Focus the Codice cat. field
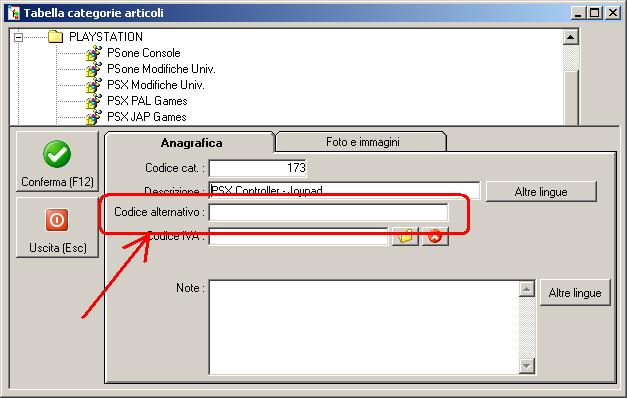This screenshot has width=627, height=398. (x=258, y=168)
